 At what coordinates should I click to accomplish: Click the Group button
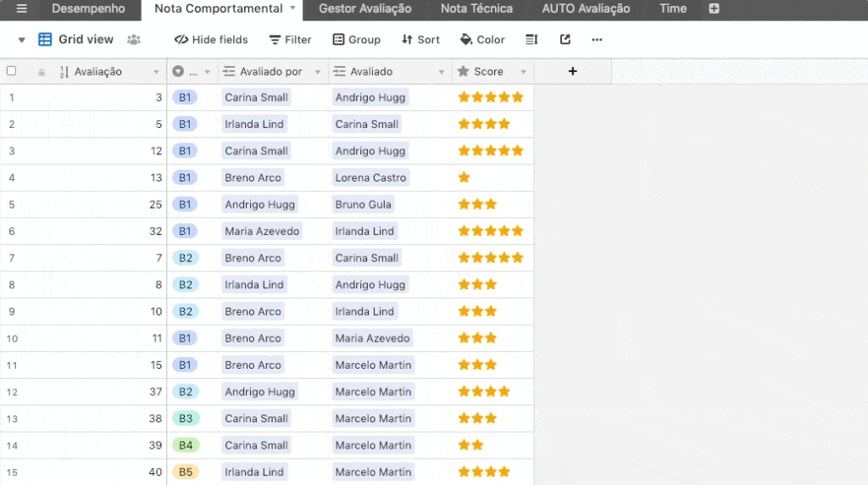coord(357,39)
